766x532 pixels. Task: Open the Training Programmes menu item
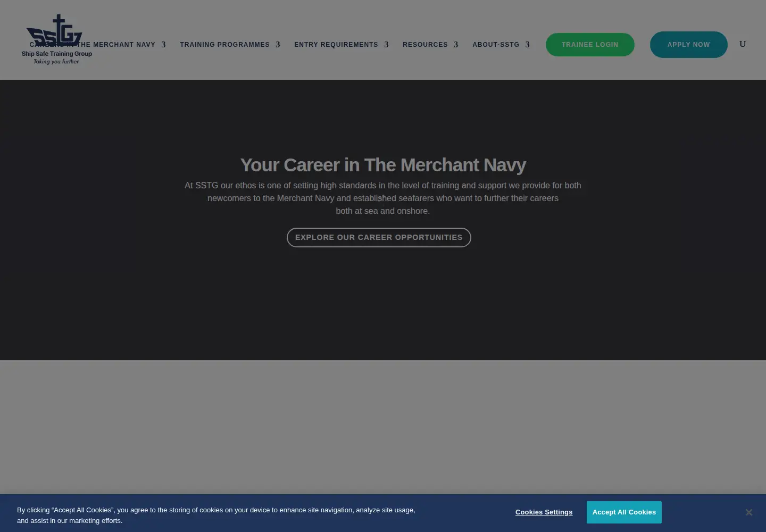(224, 45)
